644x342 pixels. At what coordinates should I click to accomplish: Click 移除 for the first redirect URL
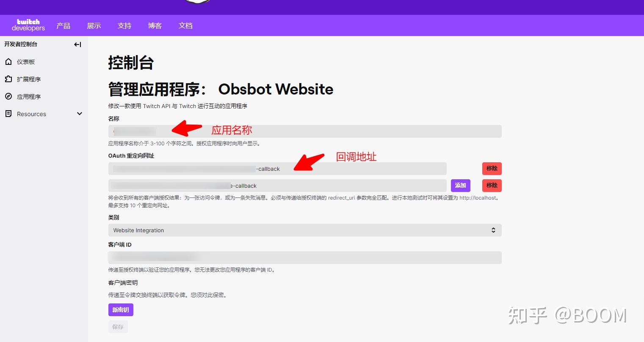pyautogui.click(x=492, y=169)
